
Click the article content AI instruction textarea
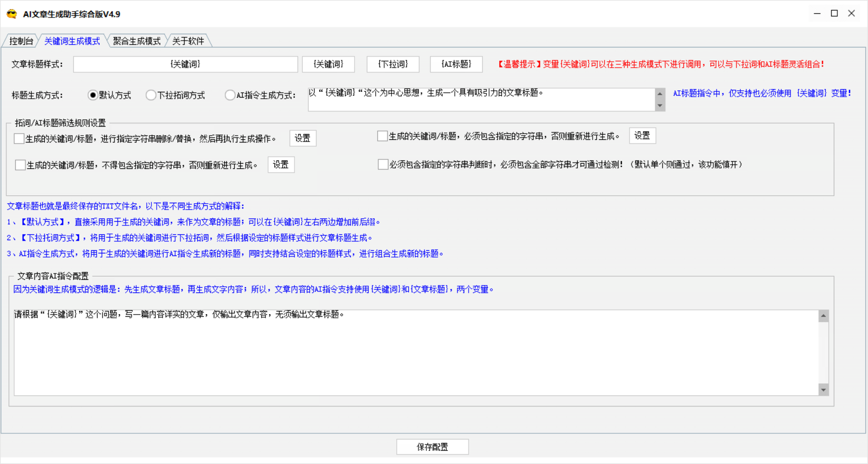point(416,353)
